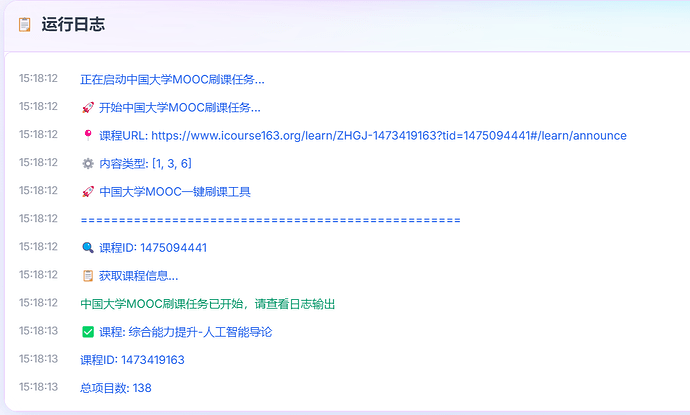Select the text 总项目数: 138
Image resolution: width=690 pixels, height=415 pixels.
click(x=116, y=388)
